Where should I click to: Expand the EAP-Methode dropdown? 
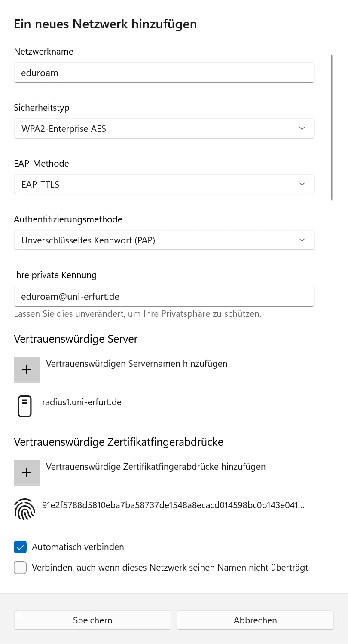click(x=164, y=184)
